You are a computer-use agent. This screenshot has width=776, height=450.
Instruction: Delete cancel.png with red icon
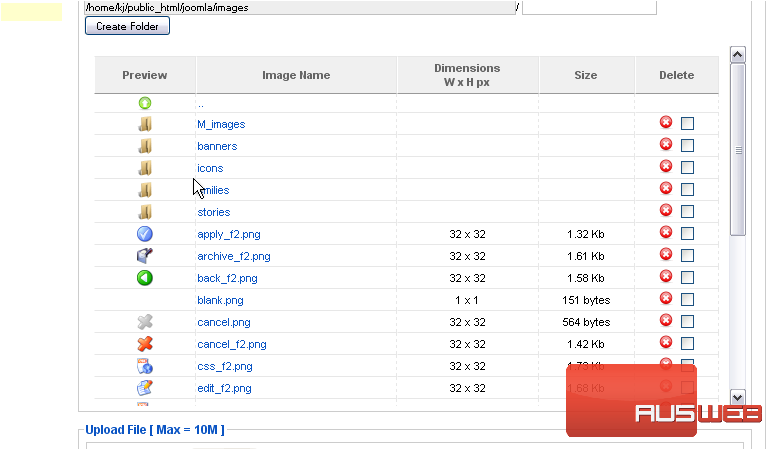[x=666, y=320]
